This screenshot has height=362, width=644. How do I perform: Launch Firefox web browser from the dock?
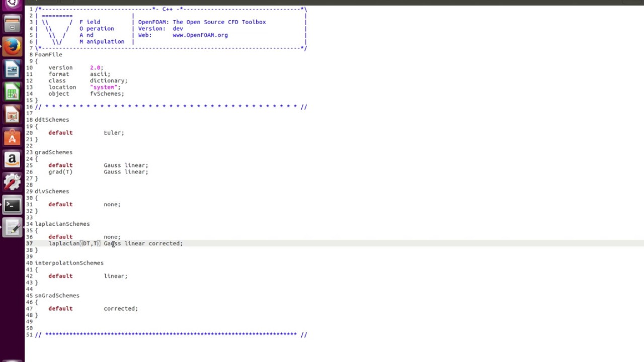tap(12, 47)
